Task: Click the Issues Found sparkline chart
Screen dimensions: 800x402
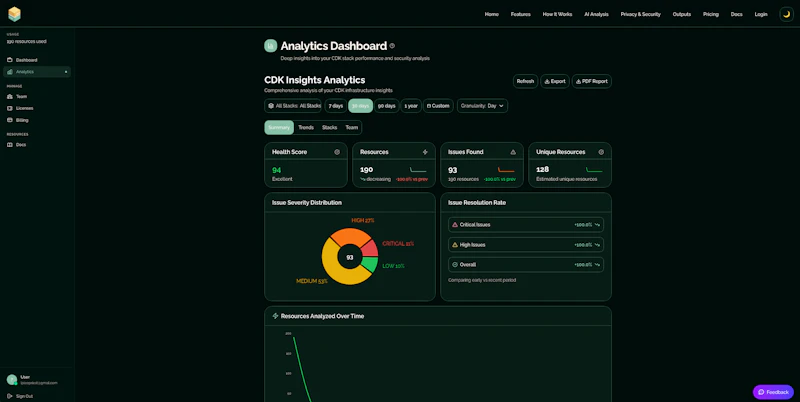Action: pos(506,169)
